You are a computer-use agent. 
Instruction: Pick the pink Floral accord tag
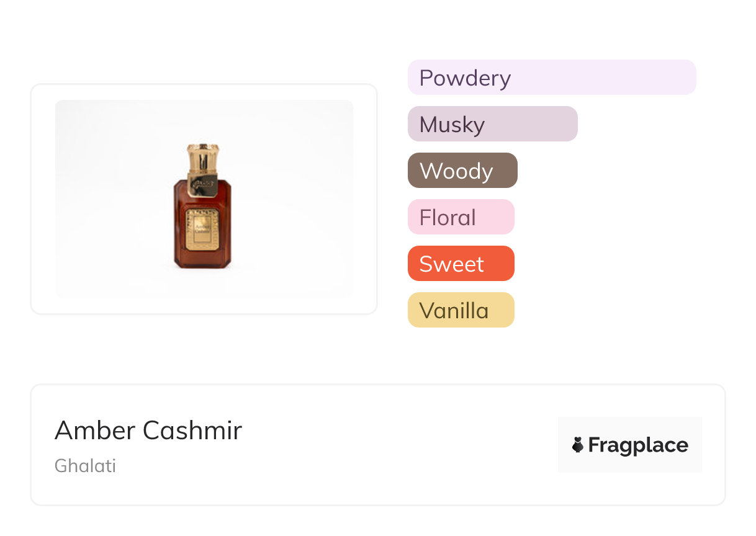coord(461,217)
